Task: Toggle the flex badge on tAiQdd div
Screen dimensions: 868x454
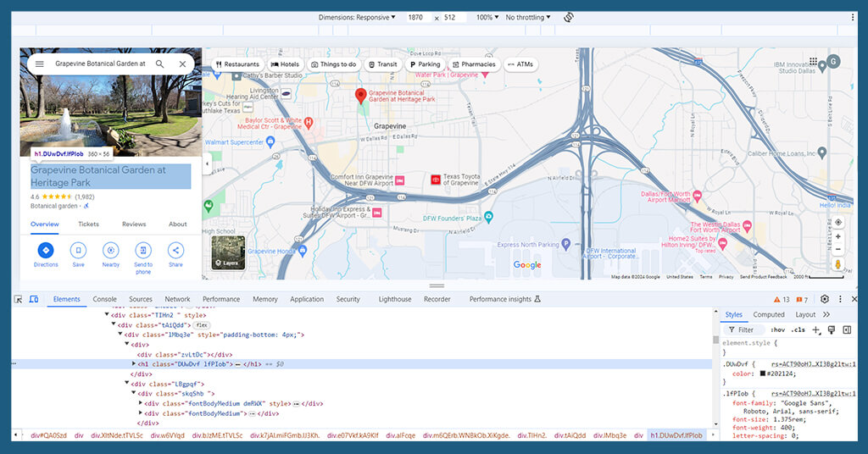Action: click(x=202, y=325)
